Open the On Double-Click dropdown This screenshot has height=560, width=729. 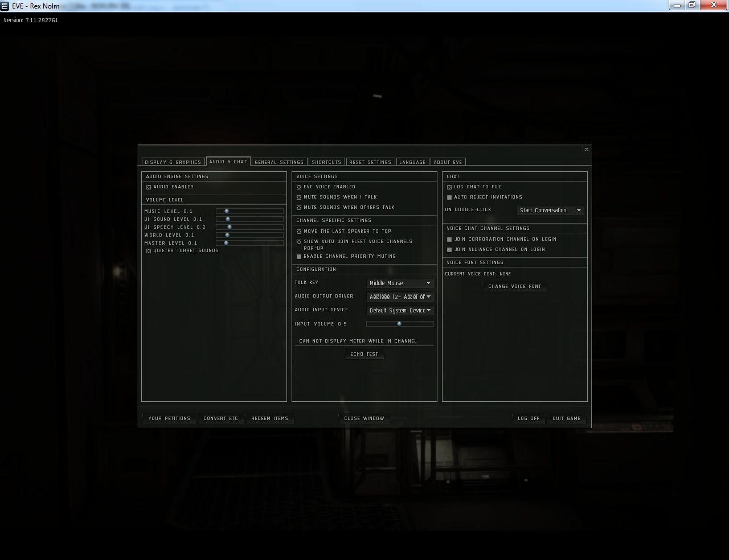click(550, 210)
